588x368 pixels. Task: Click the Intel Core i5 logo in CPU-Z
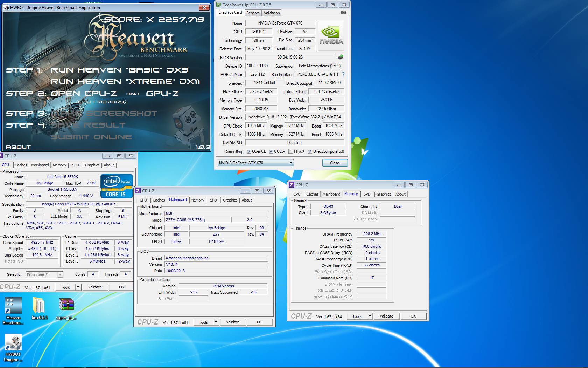(117, 186)
